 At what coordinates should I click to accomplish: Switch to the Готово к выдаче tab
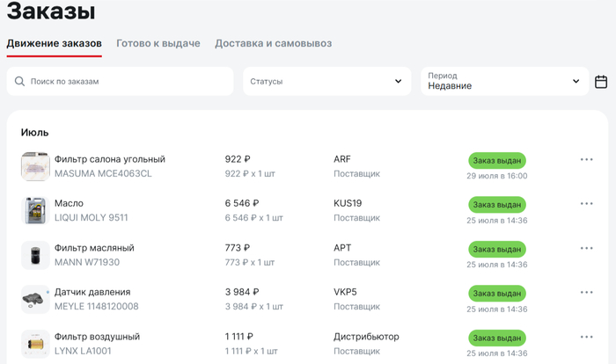point(158,43)
